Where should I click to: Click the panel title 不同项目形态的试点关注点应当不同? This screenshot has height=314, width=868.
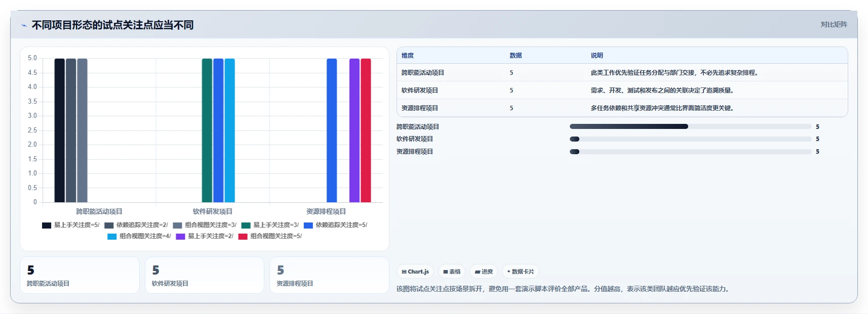pos(112,25)
